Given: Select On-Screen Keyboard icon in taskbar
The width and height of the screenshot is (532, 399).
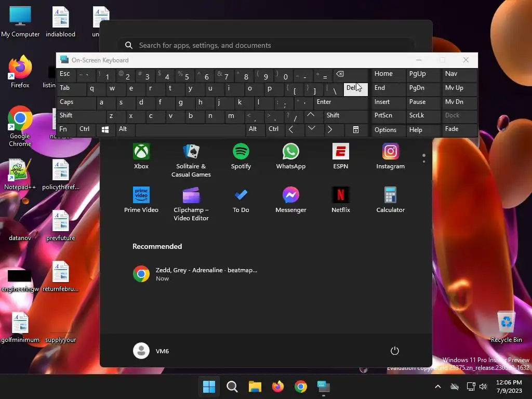Looking at the screenshot, I should (324, 387).
